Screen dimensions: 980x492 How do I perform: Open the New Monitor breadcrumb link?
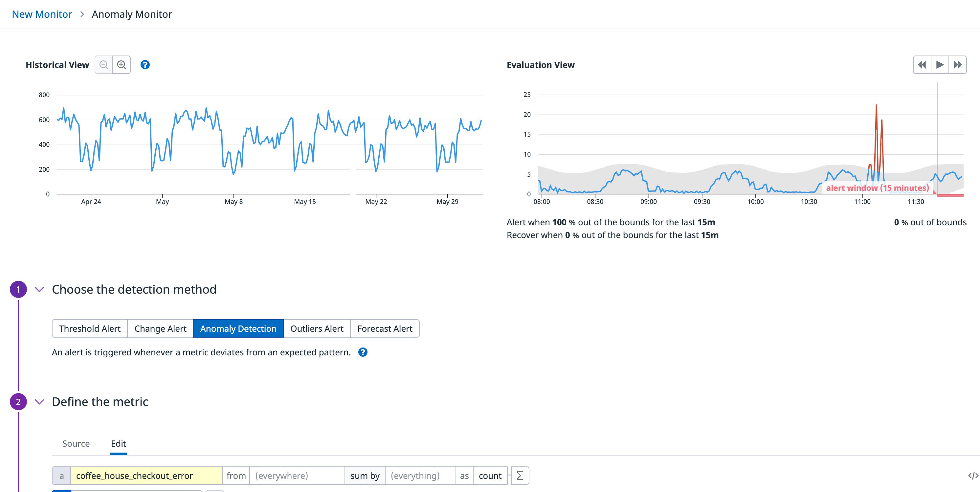(42, 14)
